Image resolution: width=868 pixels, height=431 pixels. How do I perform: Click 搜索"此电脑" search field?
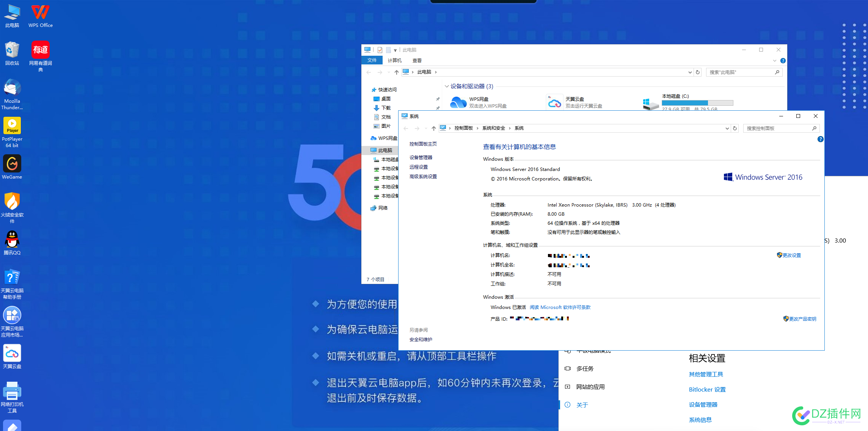pos(744,72)
